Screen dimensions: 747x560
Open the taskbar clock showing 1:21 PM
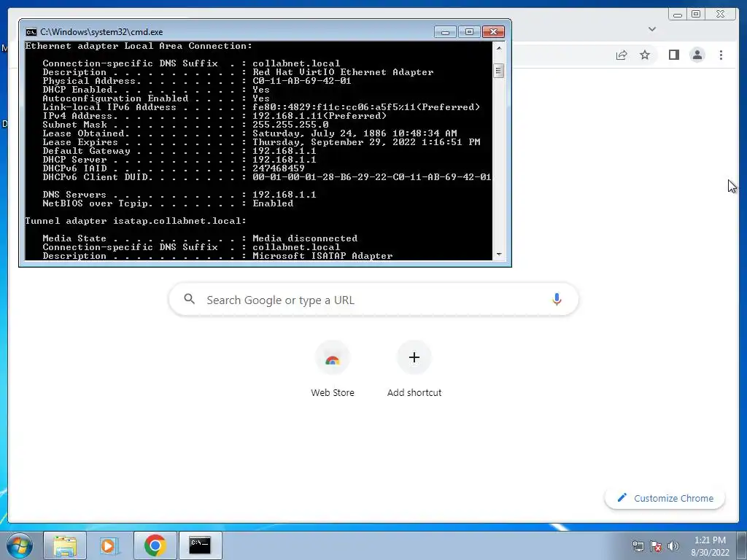710,546
